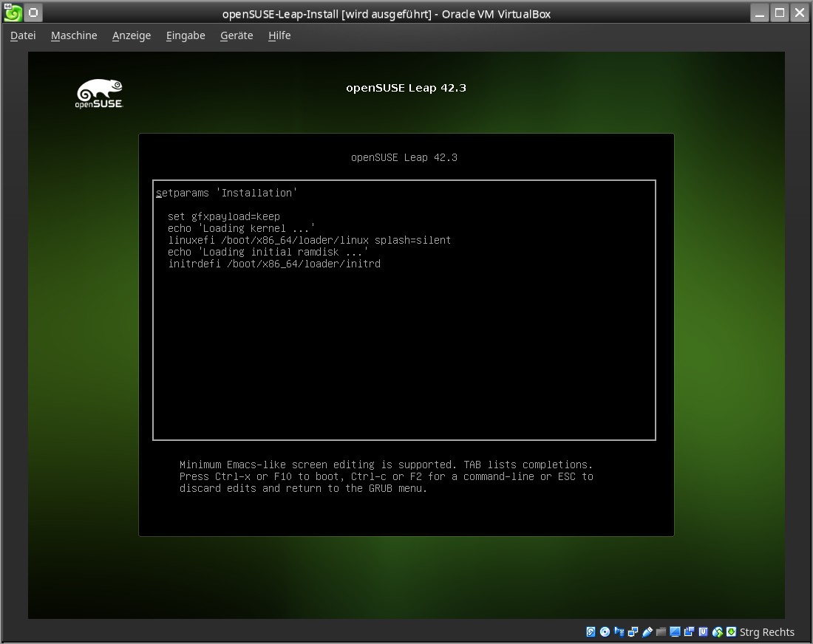Viewport: 813px width, 644px height.
Task: Click the video capture status icon
Action: (689, 631)
